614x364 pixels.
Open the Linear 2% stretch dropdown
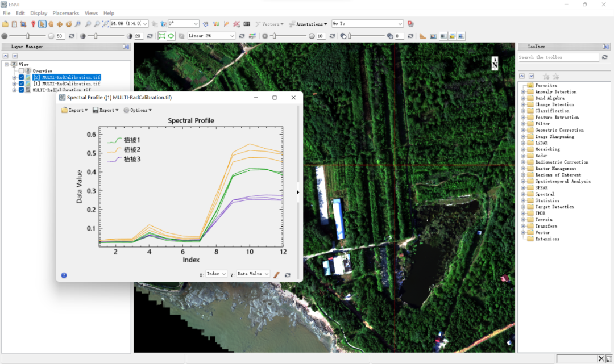(232, 36)
